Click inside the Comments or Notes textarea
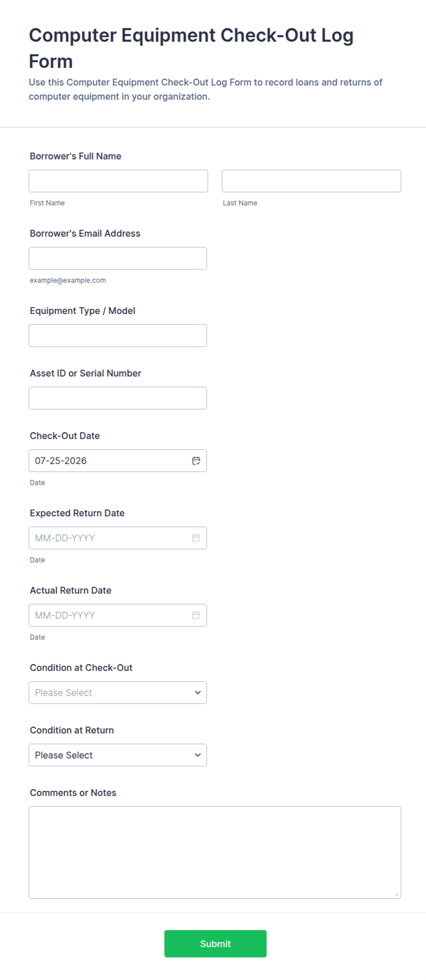This screenshot has height=980, width=426. [215, 853]
